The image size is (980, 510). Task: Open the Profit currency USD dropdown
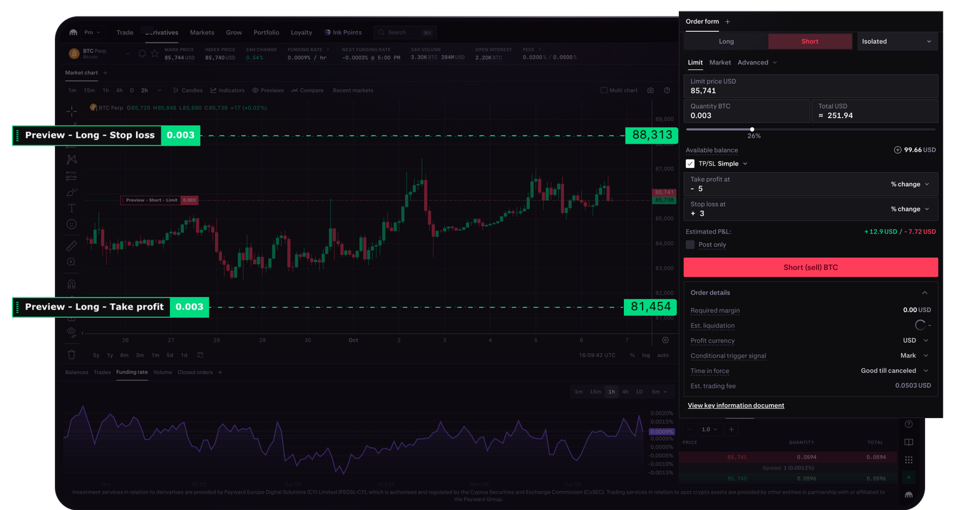point(916,341)
